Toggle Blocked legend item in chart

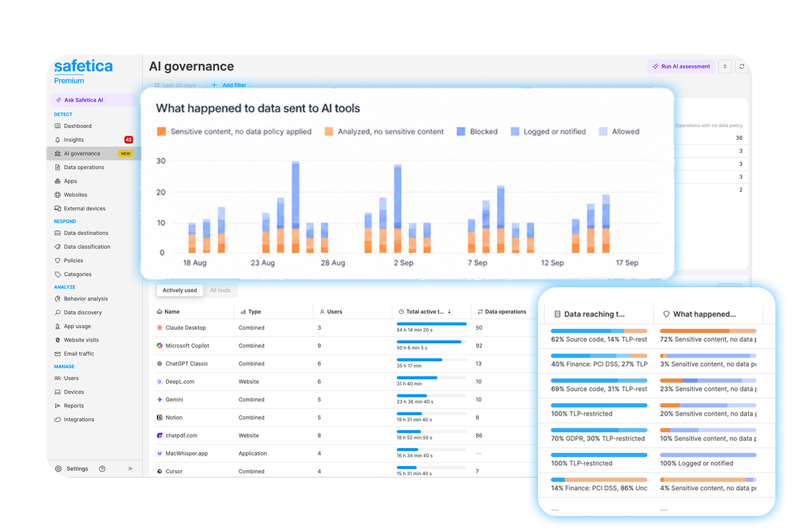[x=477, y=132]
